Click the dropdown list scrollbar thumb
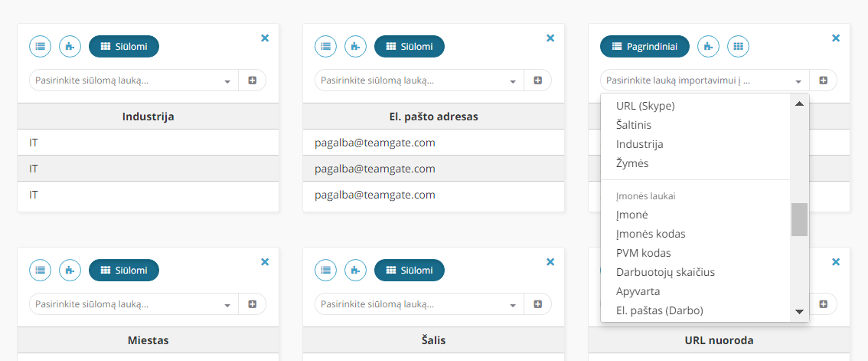This screenshot has height=361, width=868. [799, 220]
